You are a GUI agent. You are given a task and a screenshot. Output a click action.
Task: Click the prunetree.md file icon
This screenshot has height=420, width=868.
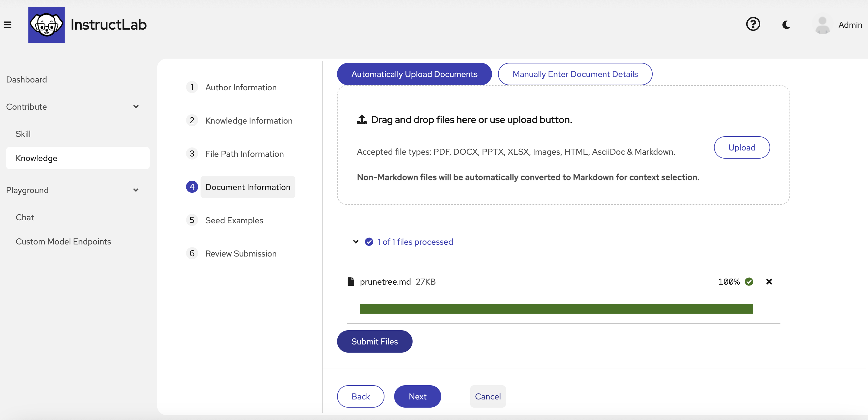coord(351,282)
